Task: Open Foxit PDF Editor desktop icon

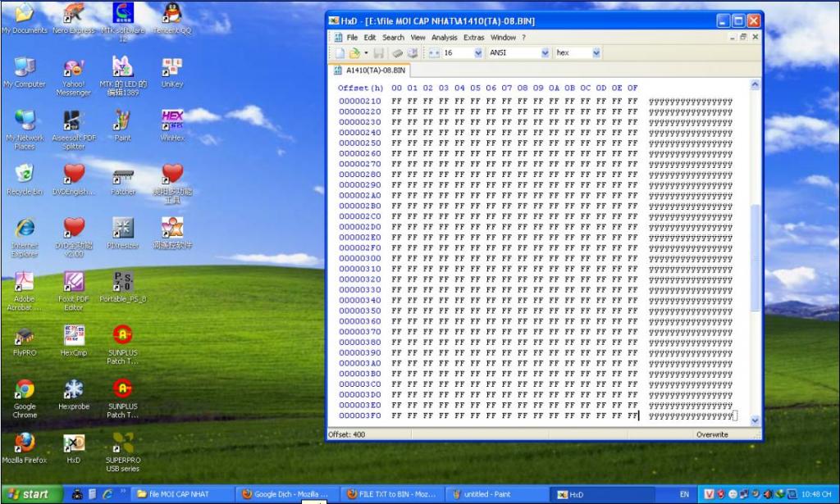Action: (x=73, y=291)
